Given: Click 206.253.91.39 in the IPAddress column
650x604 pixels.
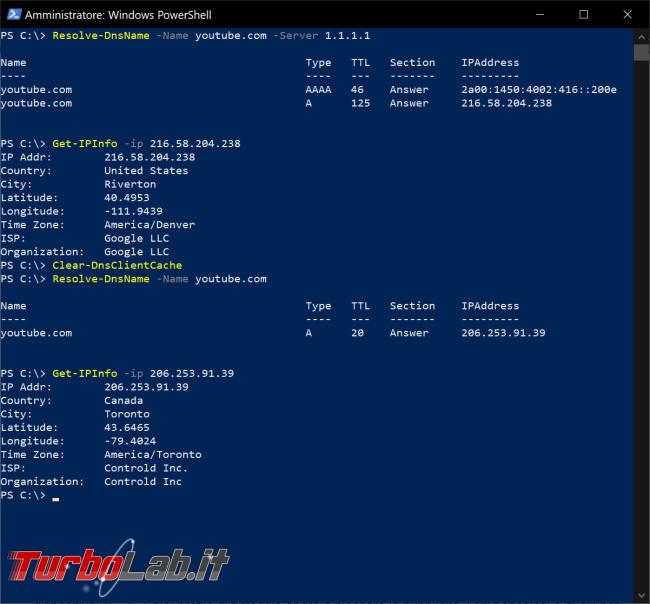Looking at the screenshot, I should point(503,333).
